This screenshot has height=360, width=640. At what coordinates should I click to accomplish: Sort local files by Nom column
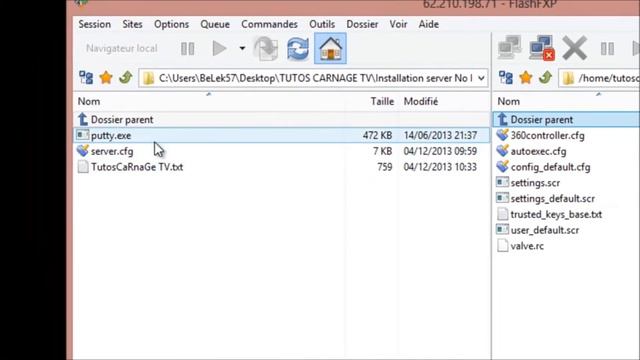coord(89,101)
